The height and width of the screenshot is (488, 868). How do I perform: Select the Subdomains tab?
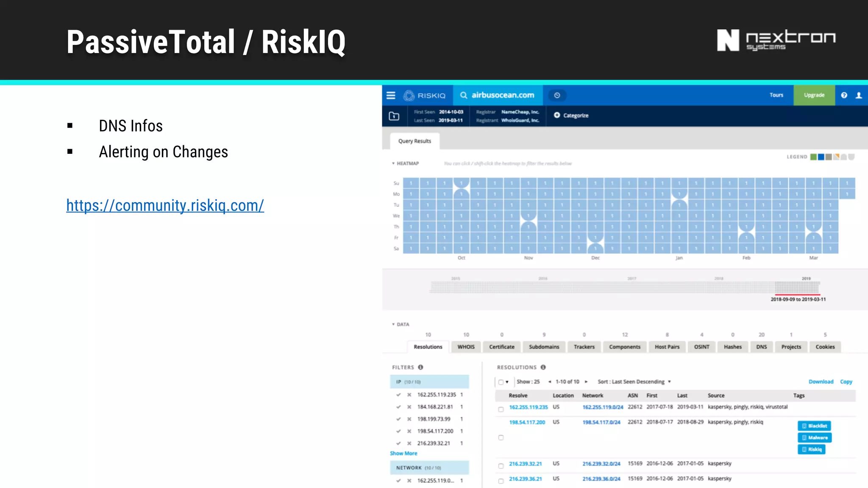pos(544,347)
